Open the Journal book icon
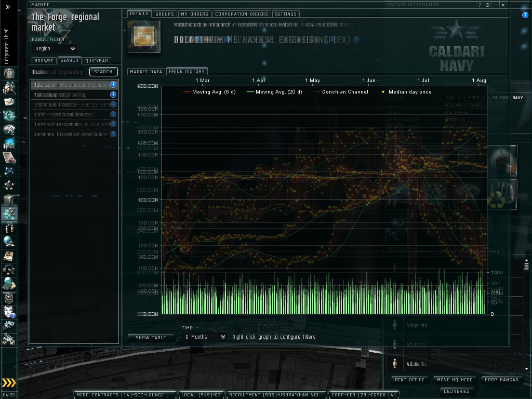This screenshot has height=399, width=532. click(9, 256)
